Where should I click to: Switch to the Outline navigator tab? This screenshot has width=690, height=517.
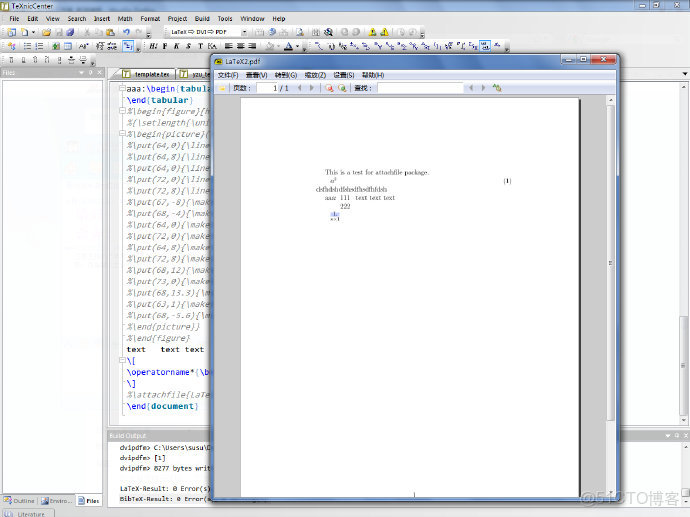[19, 501]
